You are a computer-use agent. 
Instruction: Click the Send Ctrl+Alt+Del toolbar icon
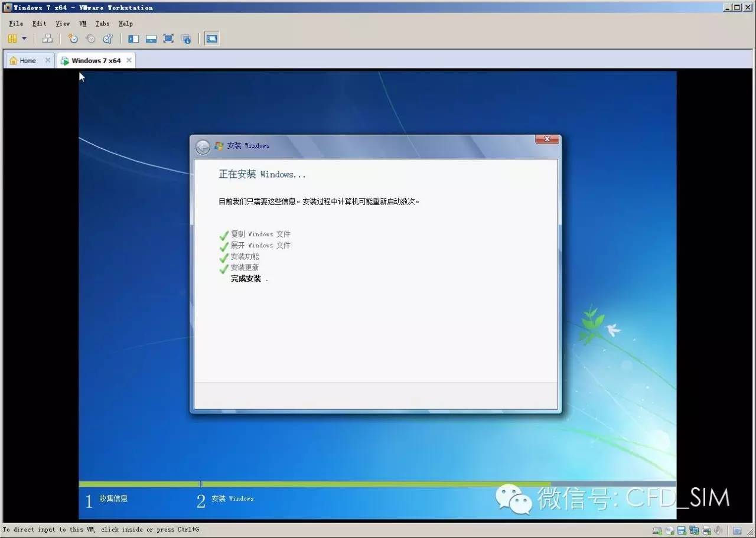click(x=47, y=39)
